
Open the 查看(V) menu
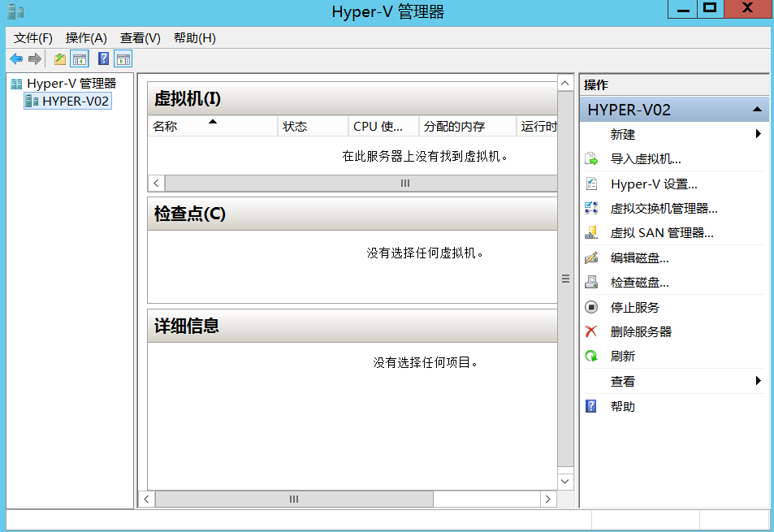coord(141,38)
